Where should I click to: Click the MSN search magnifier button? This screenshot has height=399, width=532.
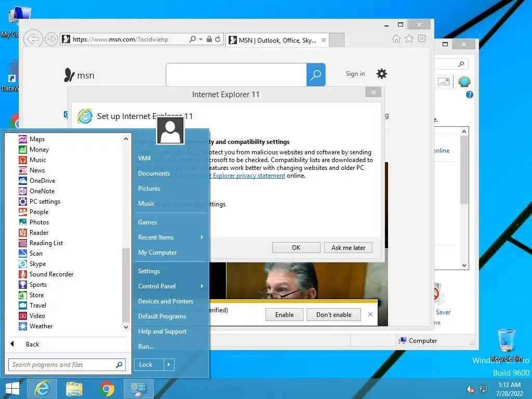tap(316, 75)
